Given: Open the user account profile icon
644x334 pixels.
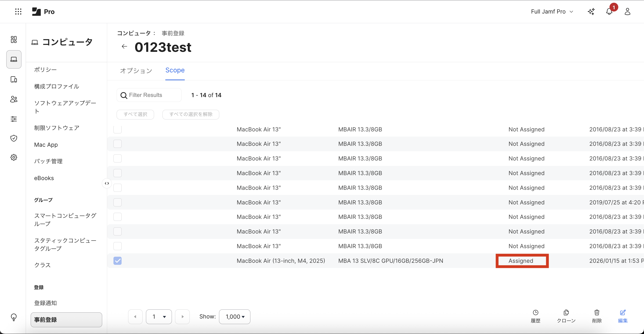Looking at the screenshot, I should pos(627,11).
